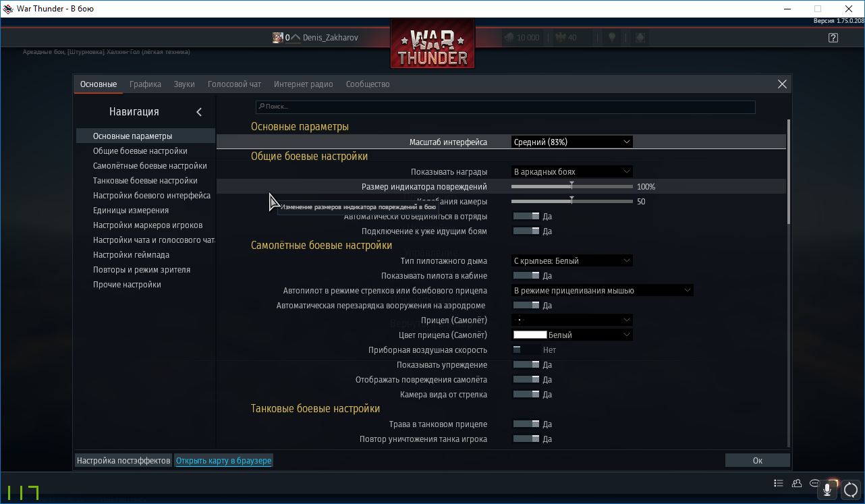865x504 pixels.
Task: Open the Сообщество tab
Action: click(x=368, y=84)
